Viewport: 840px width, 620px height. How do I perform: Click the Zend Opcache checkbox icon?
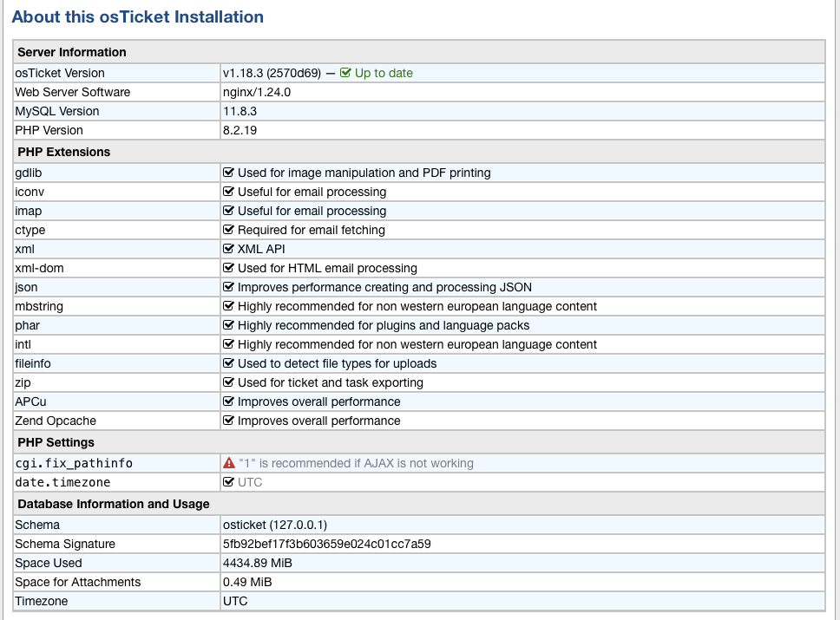click(x=229, y=421)
